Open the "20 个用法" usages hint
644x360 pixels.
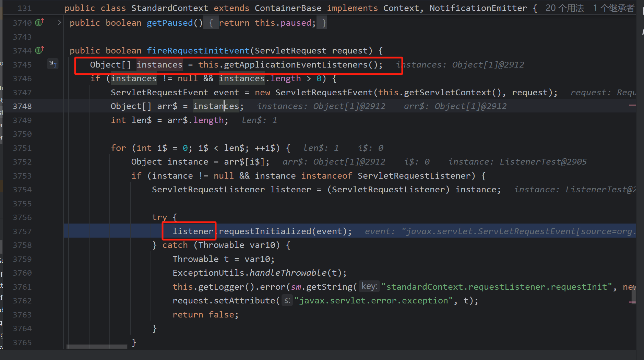click(x=564, y=8)
